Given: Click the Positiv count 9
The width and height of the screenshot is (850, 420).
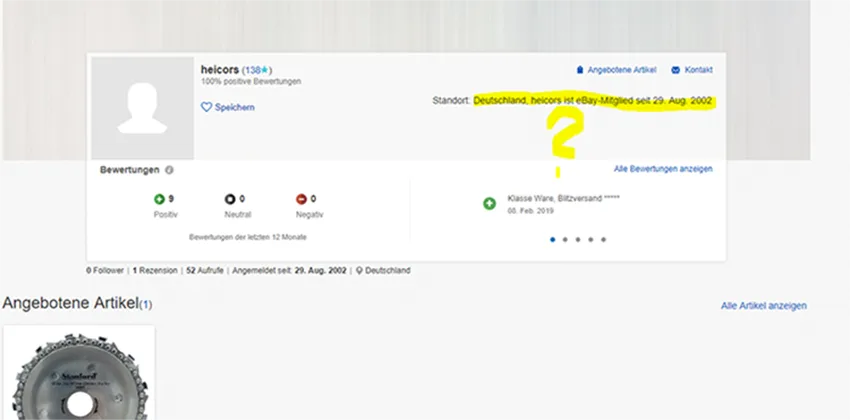Looking at the screenshot, I should tap(171, 199).
